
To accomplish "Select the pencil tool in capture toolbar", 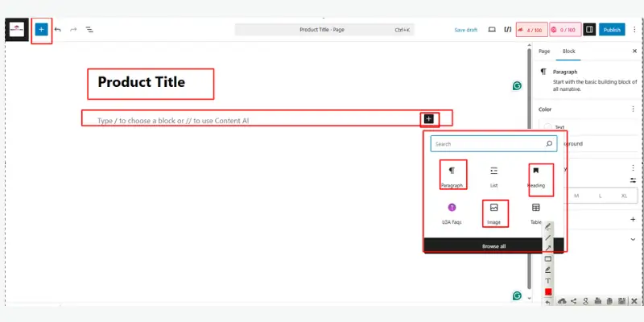I will pyautogui.click(x=548, y=227).
